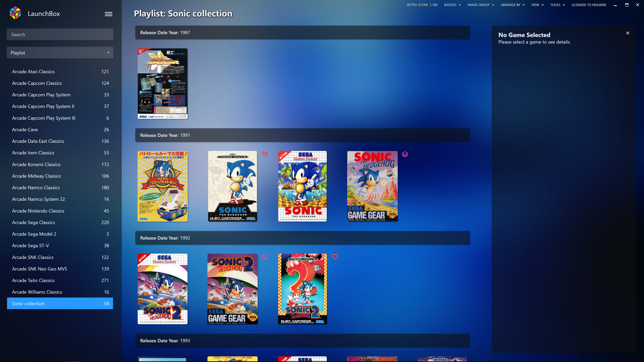This screenshot has height=362, width=644.
Task: Open Arcade Capcom Play System playlist (33)
Action: (x=60, y=95)
